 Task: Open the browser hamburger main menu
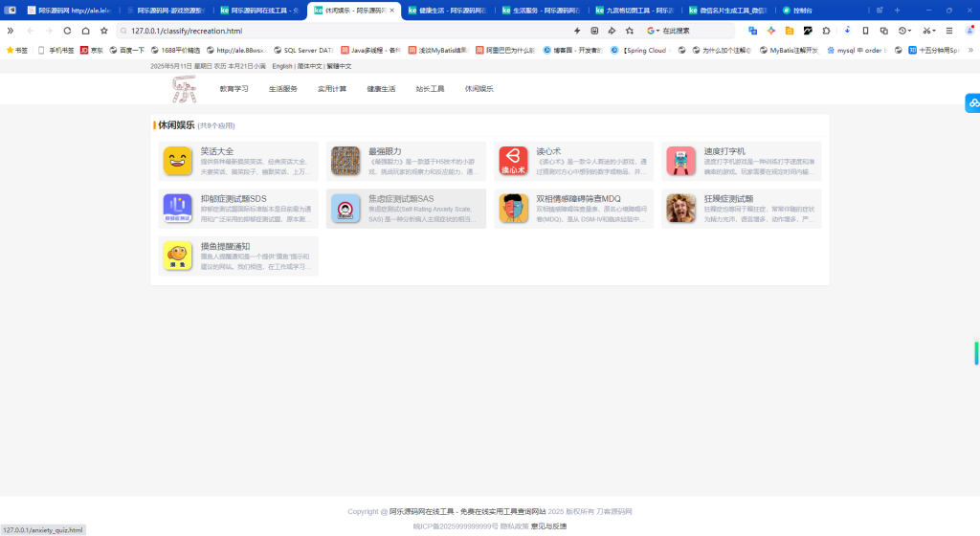click(949, 31)
